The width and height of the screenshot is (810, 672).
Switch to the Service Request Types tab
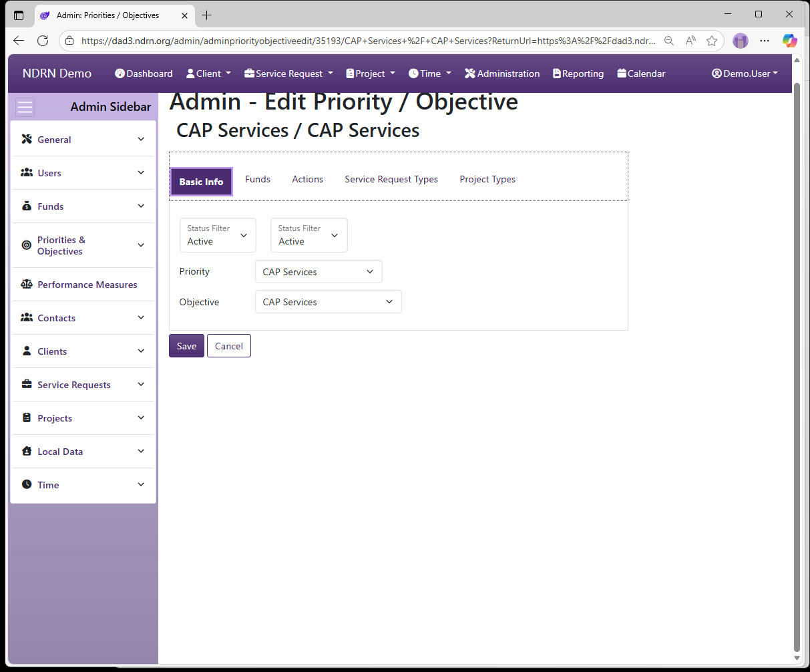(391, 179)
